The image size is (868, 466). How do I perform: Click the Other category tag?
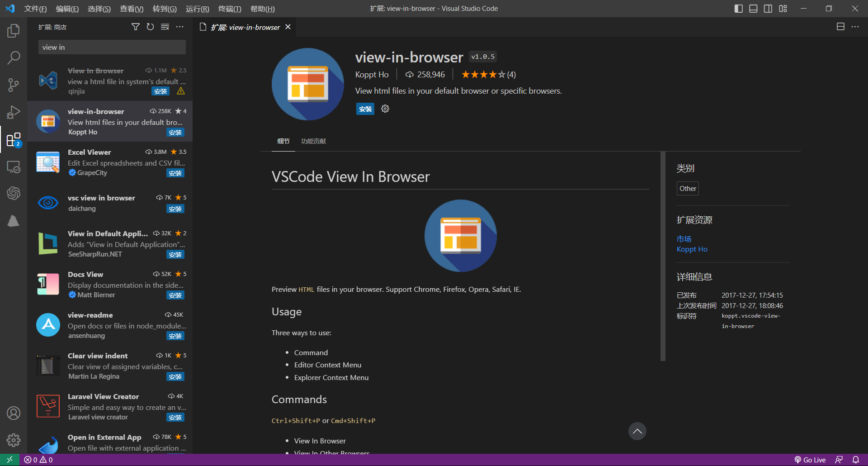click(x=688, y=189)
